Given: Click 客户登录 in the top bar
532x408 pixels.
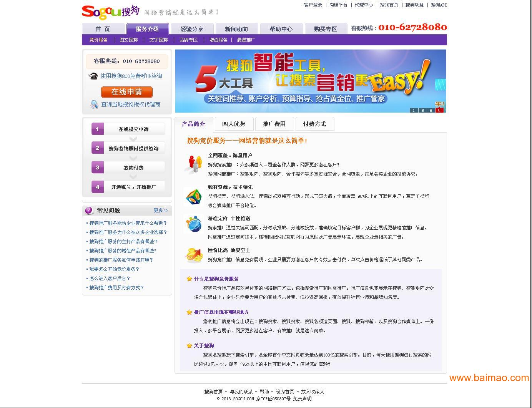Looking at the screenshot, I should pyautogui.click(x=313, y=5).
